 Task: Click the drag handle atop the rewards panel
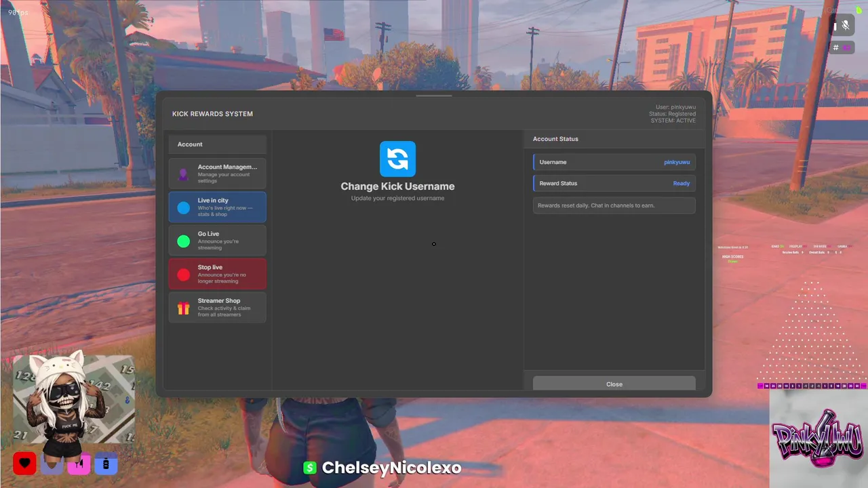[x=434, y=96]
